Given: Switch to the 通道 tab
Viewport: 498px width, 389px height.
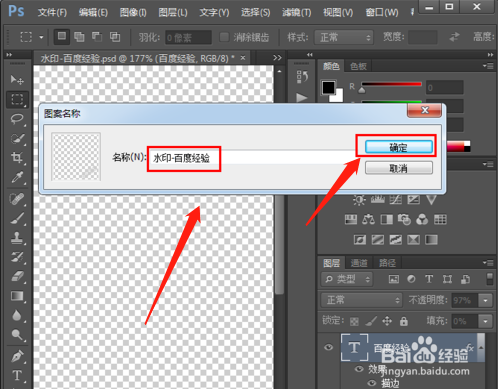Looking at the screenshot, I should tap(359, 263).
